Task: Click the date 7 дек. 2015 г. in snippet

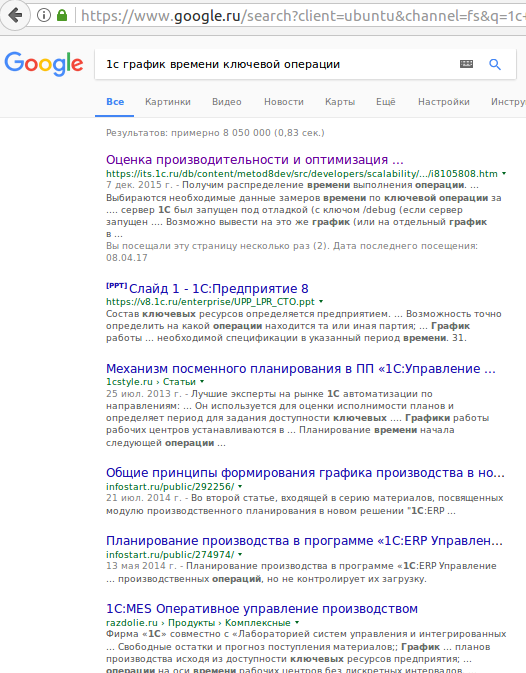Action: [140, 185]
